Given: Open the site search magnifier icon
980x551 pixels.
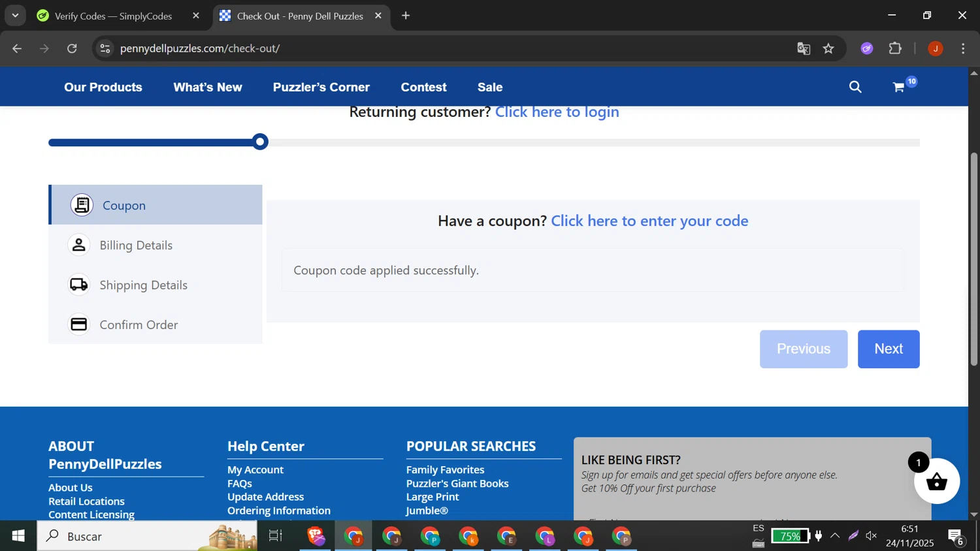Looking at the screenshot, I should [855, 87].
